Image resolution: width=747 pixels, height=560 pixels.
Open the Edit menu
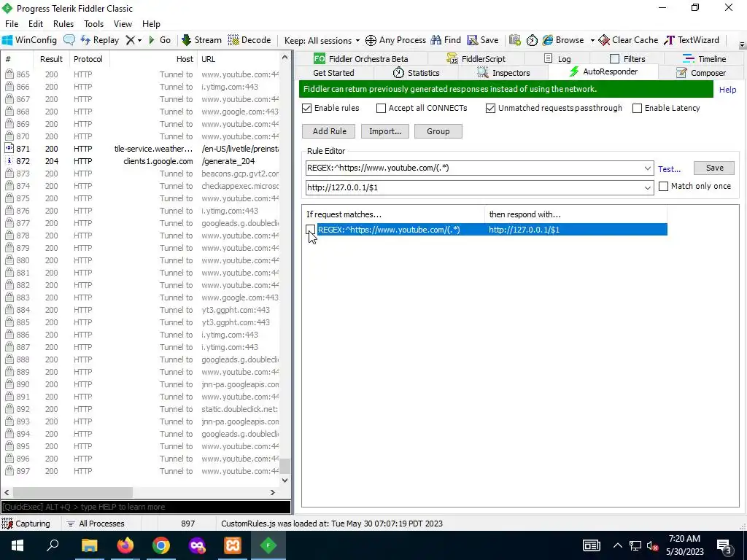point(36,24)
